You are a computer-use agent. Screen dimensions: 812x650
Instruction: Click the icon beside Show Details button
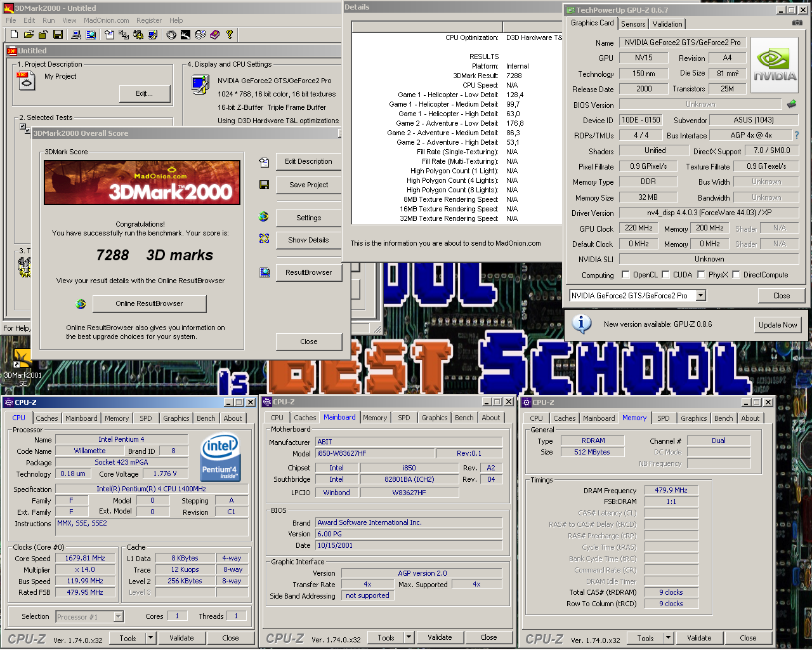(x=264, y=239)
